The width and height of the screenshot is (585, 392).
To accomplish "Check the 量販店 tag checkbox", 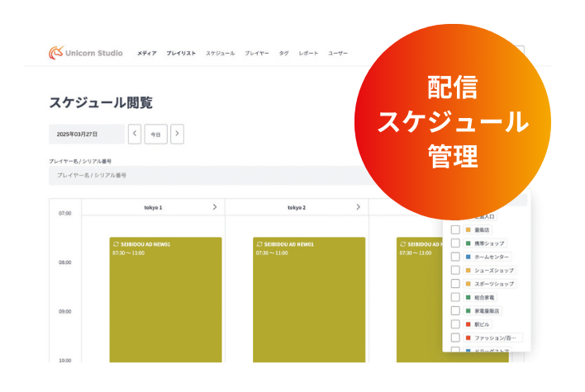I will 455,229.
